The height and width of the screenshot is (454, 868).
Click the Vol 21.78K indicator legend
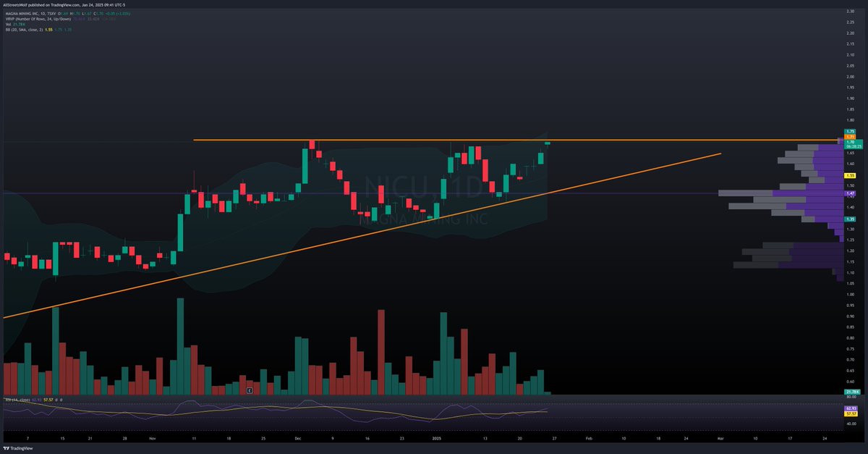click(x=16, y=24)
